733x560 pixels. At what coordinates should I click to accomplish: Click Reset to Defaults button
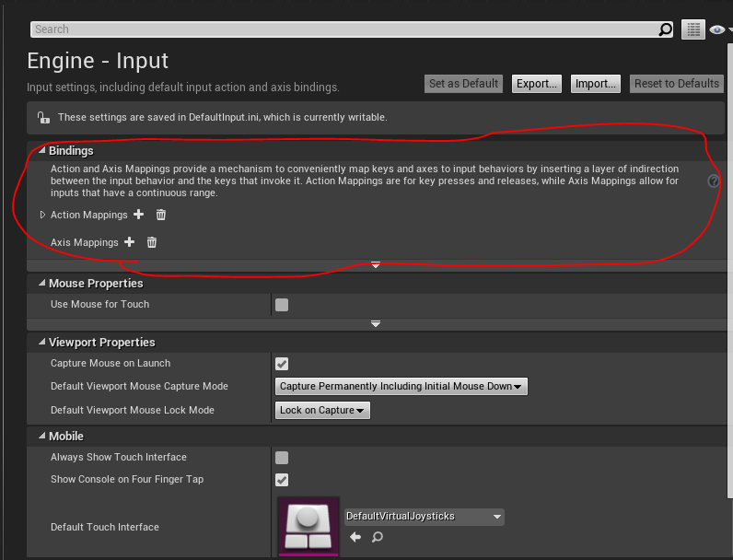coord(677,84)
